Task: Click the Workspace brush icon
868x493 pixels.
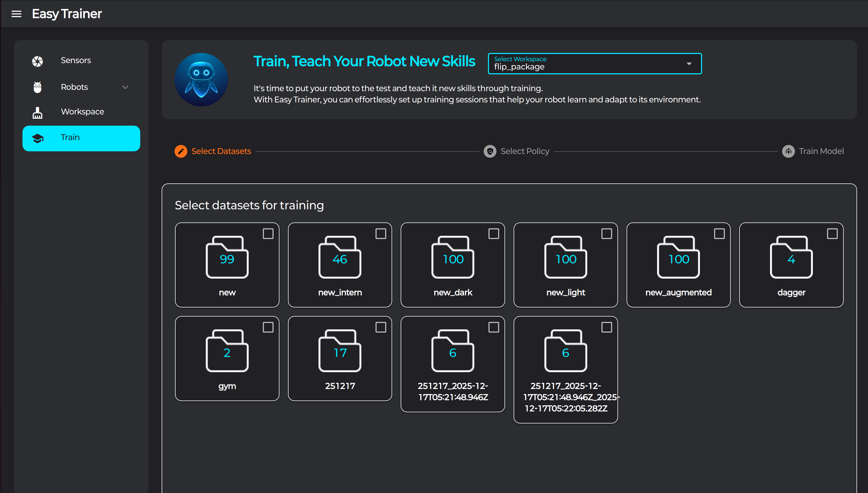Action: tap(37, 112)
